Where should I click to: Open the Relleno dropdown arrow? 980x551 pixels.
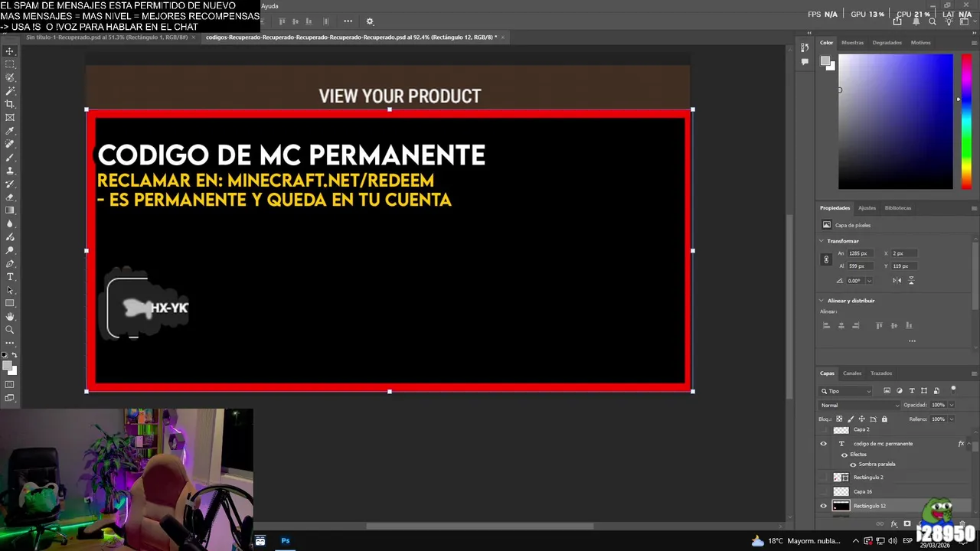[951, 419]
